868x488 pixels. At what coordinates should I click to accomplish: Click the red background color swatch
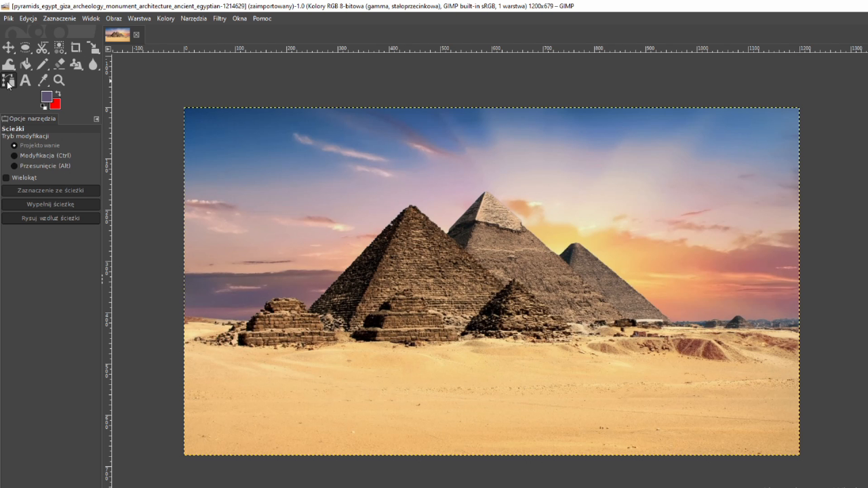click(x=56, y=104)
